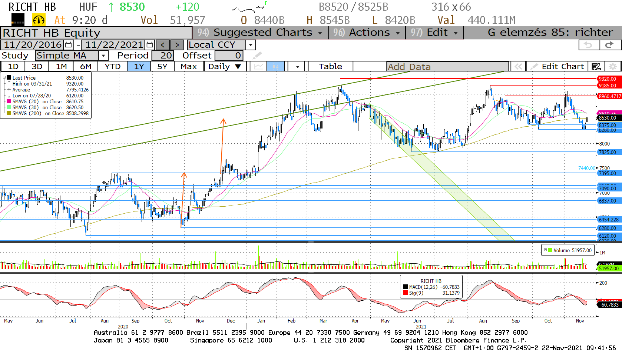Step date range forward with right arrow
This screenshot has height=364, width=622.
click(x=177, y=45)
